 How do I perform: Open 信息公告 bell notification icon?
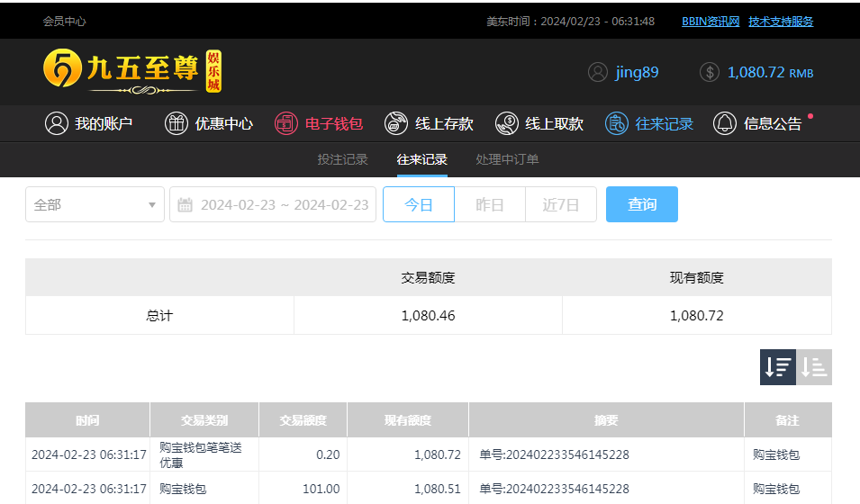(x=725, y=123)
